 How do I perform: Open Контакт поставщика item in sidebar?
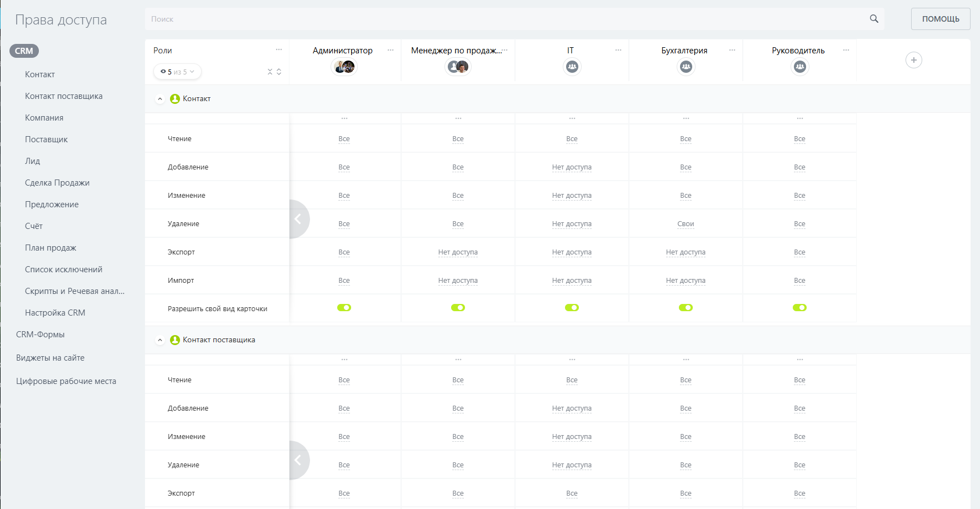coord(63,96)
